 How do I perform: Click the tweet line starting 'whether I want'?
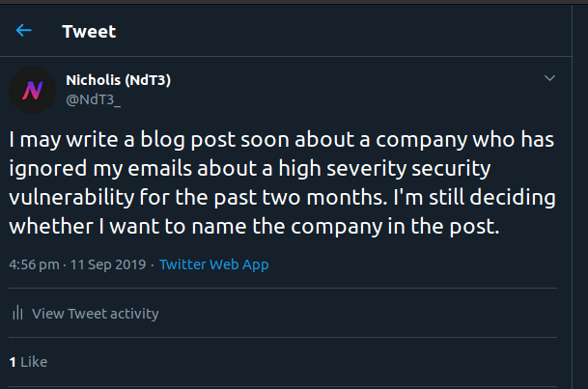(254, 227)
